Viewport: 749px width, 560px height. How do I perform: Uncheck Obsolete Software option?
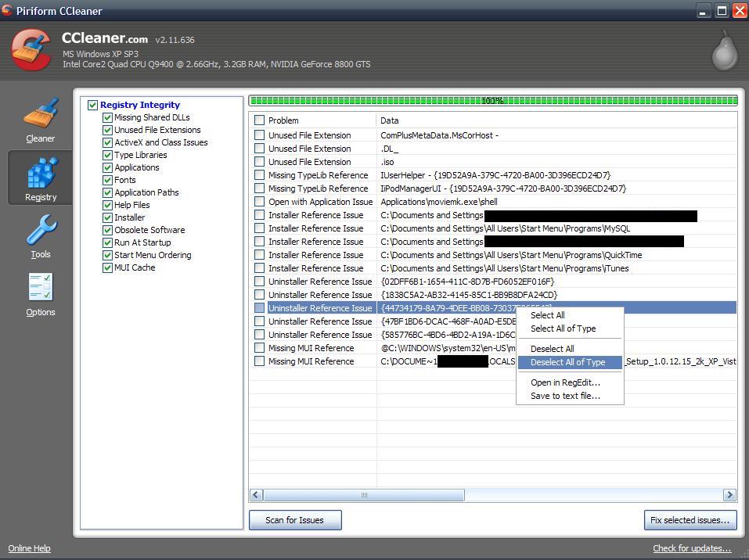tap(107, 230)
